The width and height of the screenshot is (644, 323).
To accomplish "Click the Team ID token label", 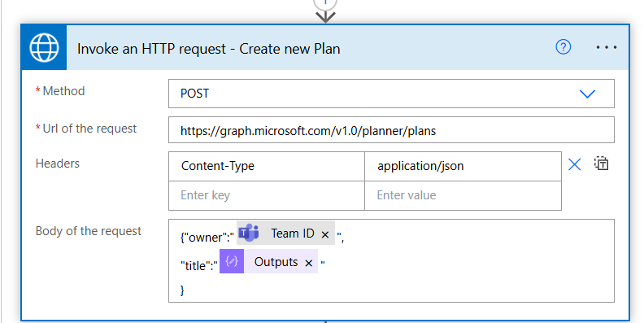I will [x=293, y=234].
